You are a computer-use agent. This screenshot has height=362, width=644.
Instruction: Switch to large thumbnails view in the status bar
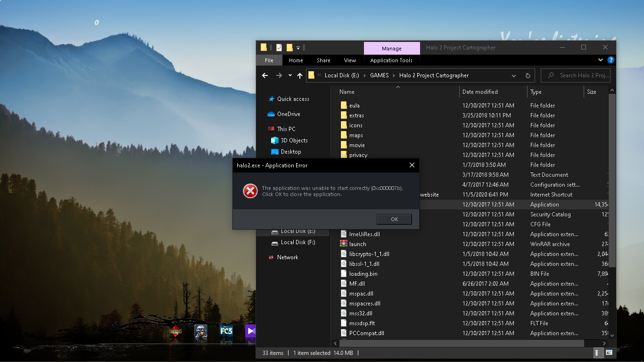pos(609,353)
